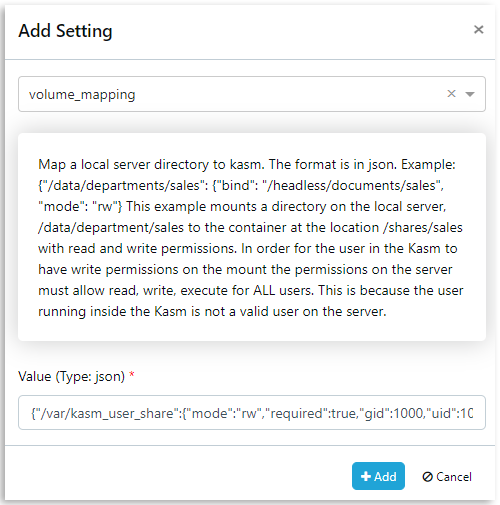Expand the setting name dropdown arrow
The image size is (500, 505).
470,94
